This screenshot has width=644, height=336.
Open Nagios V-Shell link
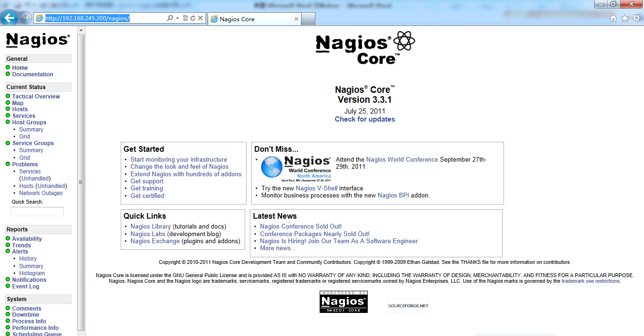pyautogui.click(x=317, y=188)
